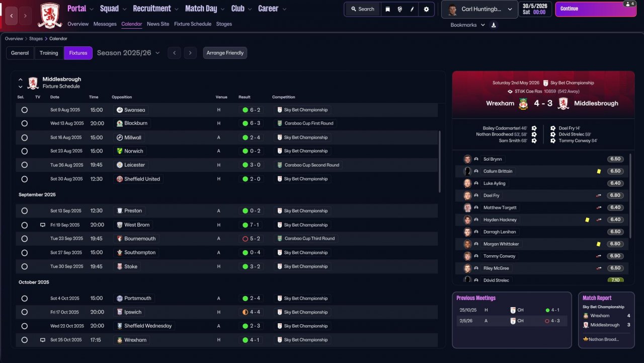Select the Bournemouth fixture radio button
This screenshot has width=644, height=363.
pyautogui.click(x=25, y=239)
